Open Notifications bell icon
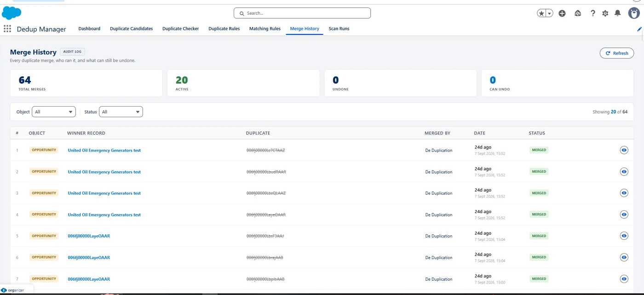 [x=618, y=13]
